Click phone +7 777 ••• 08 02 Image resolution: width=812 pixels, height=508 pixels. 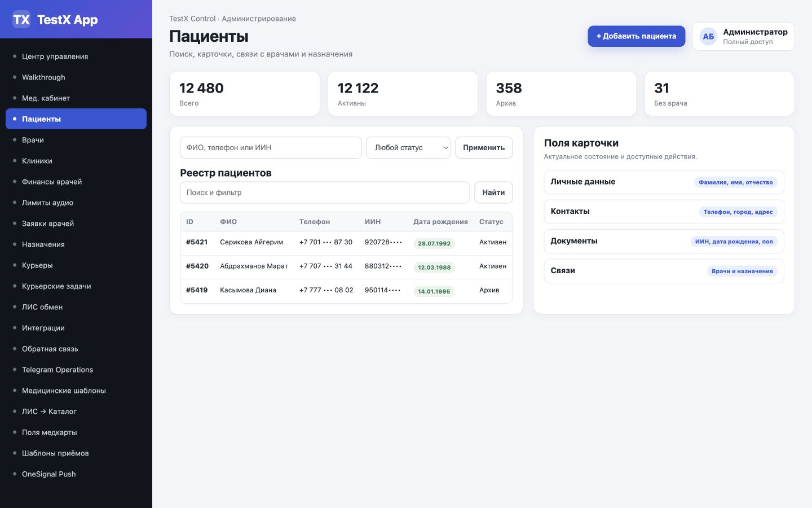click(x=326, y=290)
